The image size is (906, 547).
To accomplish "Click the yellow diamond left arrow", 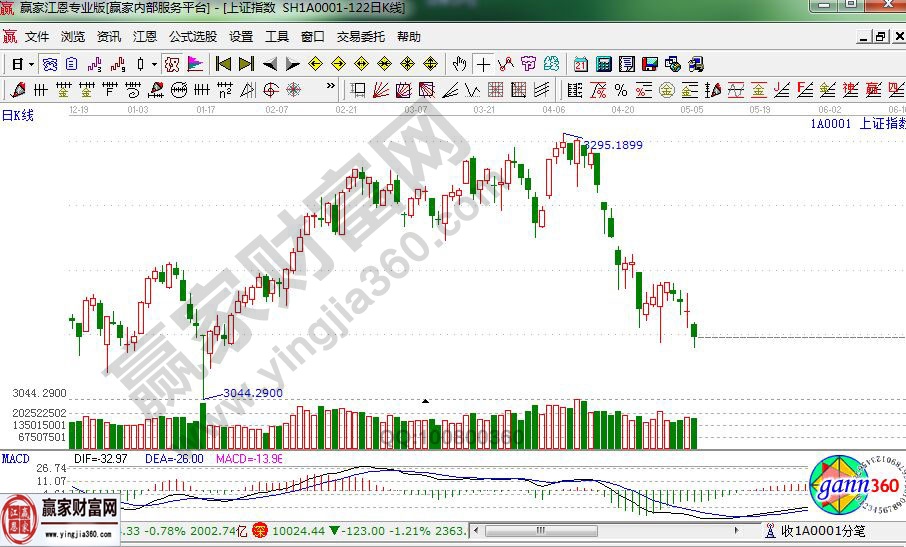I will point(315,64).
